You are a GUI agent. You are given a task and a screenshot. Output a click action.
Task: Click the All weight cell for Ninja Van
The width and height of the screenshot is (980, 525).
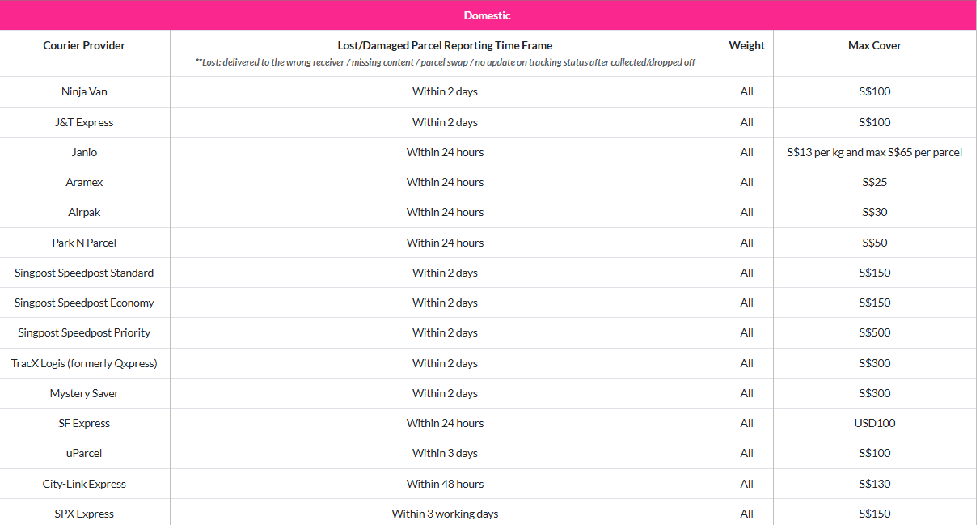click(x=746, y=91)
